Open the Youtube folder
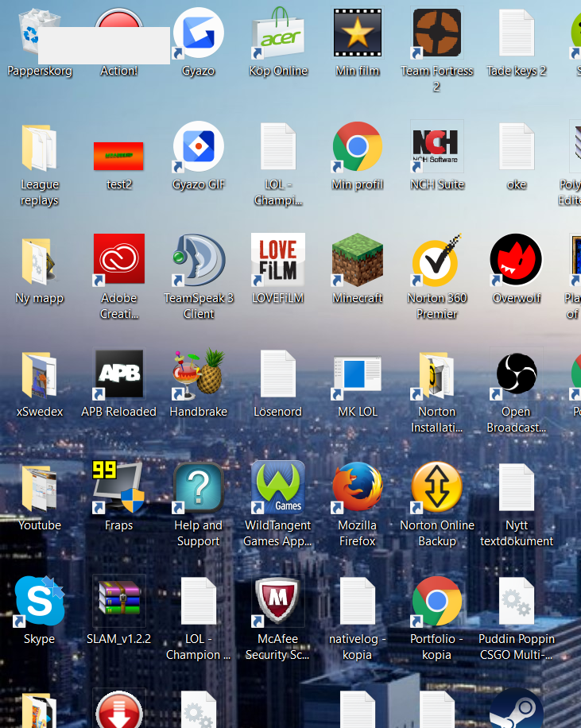This screenshot has height=728, width=581. click(39, 489)
